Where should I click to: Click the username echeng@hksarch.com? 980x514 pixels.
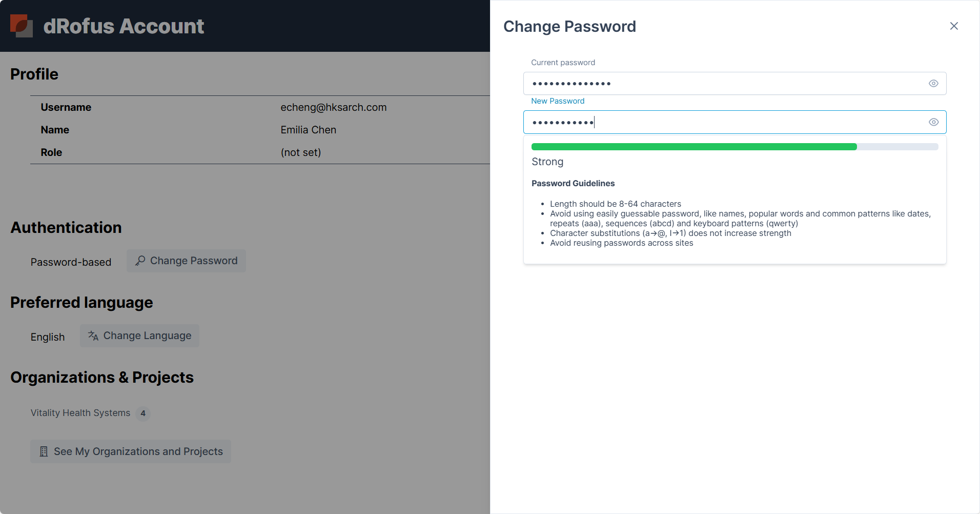[x=333, y=107]
